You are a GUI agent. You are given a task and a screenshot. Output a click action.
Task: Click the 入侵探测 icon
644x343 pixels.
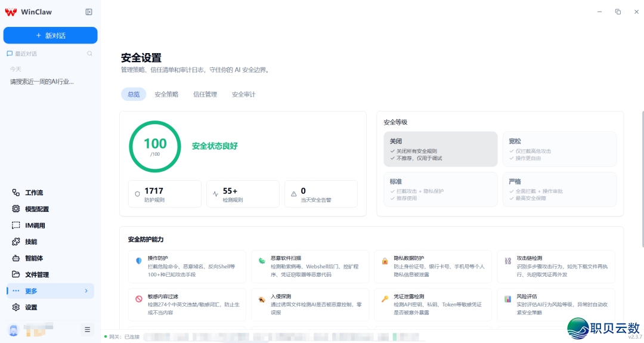point(262,299)
